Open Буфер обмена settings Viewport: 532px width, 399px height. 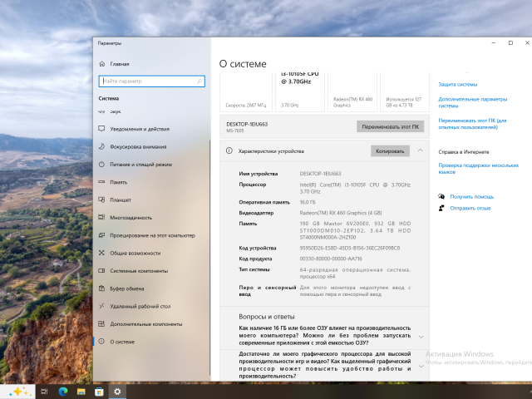[x=127, y=288]
